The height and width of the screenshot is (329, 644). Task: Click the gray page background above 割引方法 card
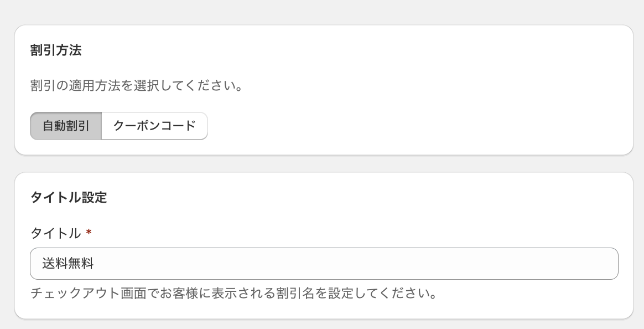click(324, 11)
